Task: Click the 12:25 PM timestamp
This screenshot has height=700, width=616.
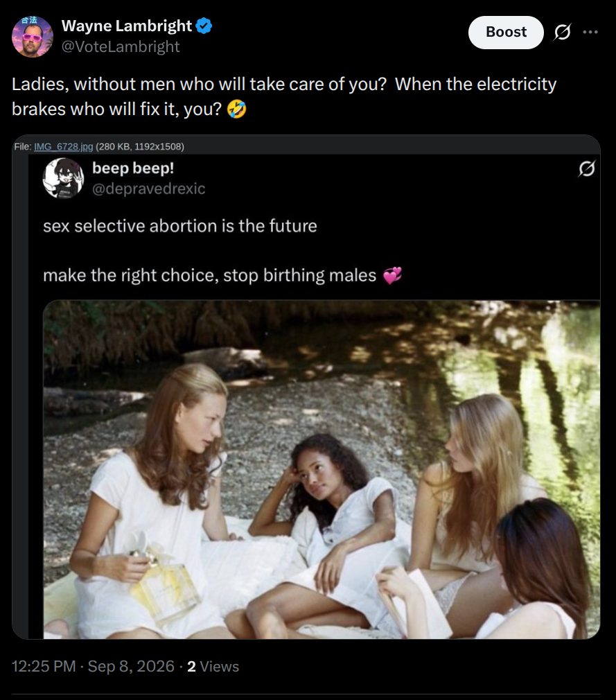Action: coord(43,666)
